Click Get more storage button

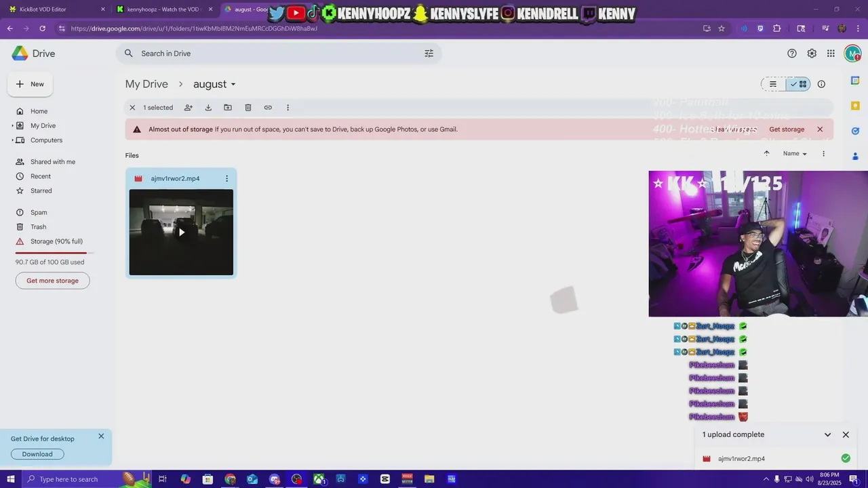point(52,281)
